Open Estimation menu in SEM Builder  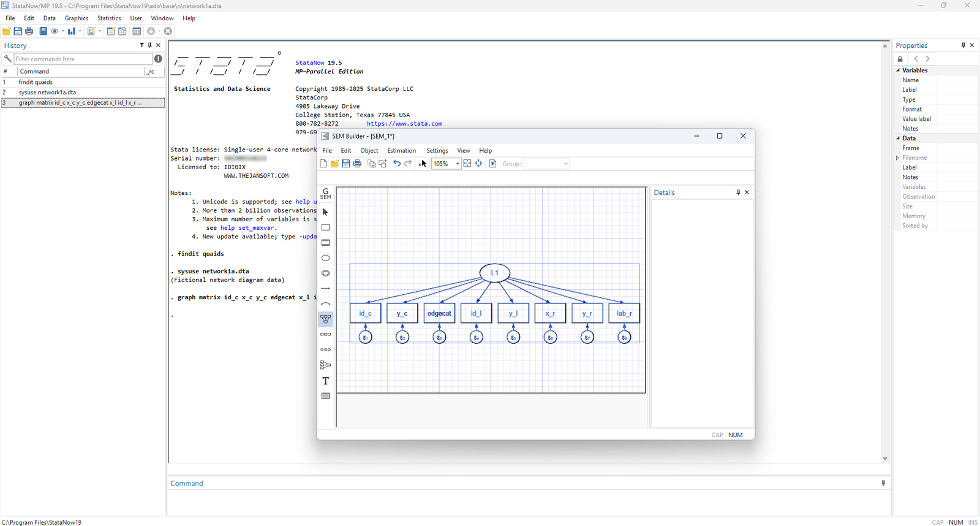(x=401, y=151)
